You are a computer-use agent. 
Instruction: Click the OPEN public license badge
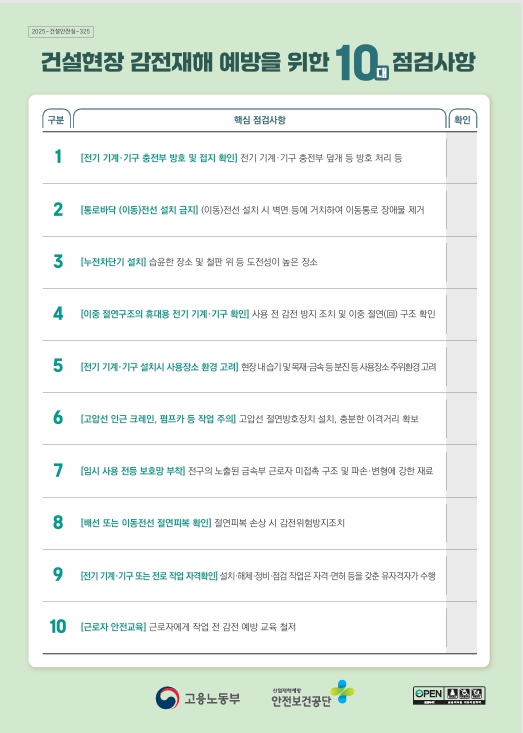pyautogui.click(x=449, y=695)
